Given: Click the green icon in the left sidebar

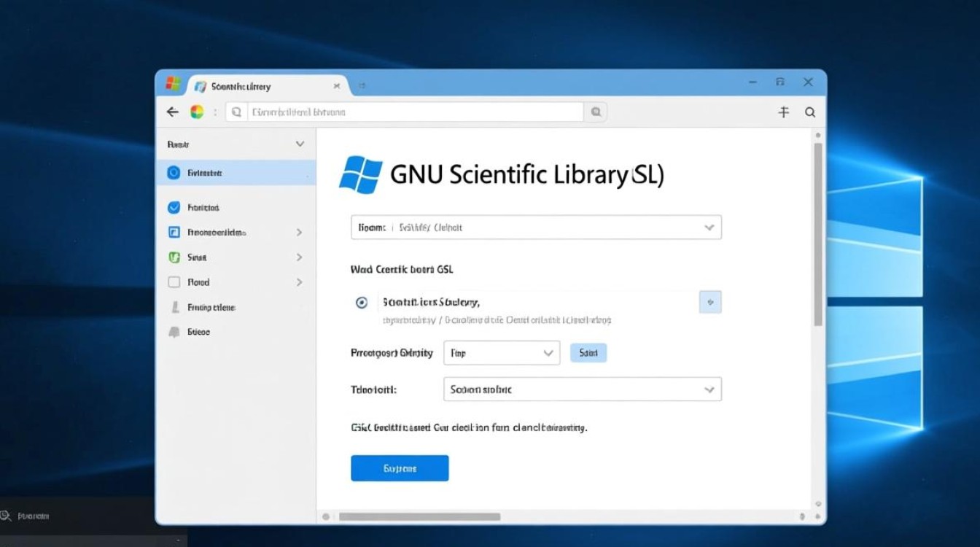Looking at the screenshot, I should click(174, 257).
